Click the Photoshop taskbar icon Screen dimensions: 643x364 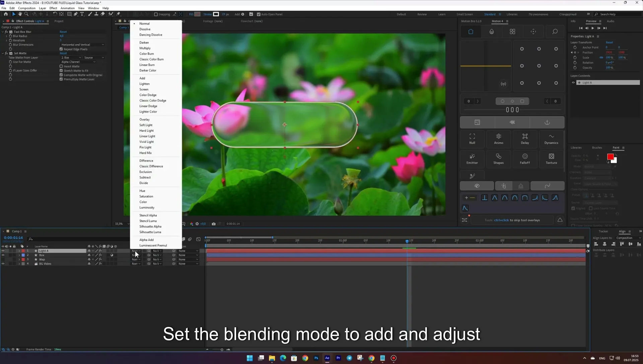coord(316,358)
